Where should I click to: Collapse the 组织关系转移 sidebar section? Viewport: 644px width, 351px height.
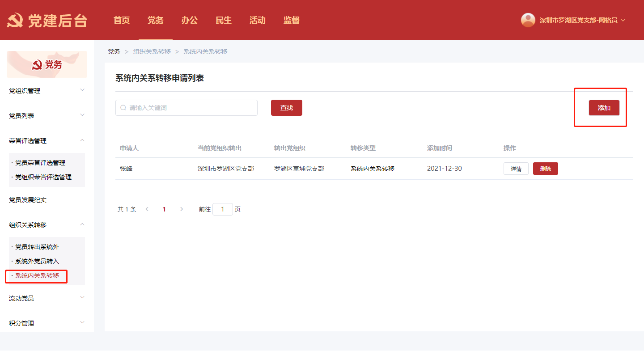tap(82, 224)
